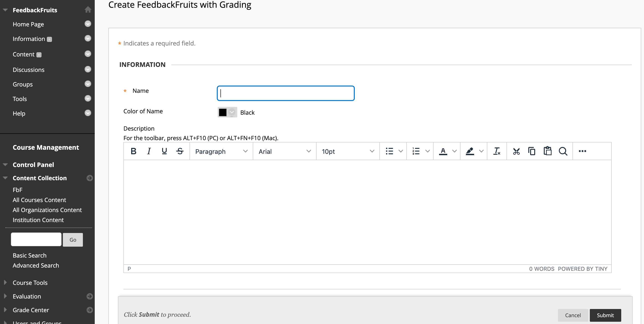Focus the Name text field
This screenshot has height=324, width=644.
pos(286,93)
